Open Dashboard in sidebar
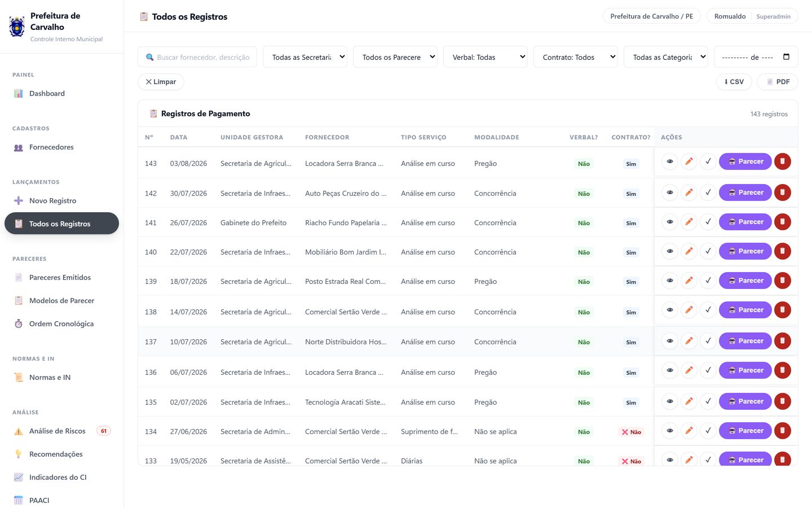Viewport: 812px width, 508px height. [x=61, y=94]
